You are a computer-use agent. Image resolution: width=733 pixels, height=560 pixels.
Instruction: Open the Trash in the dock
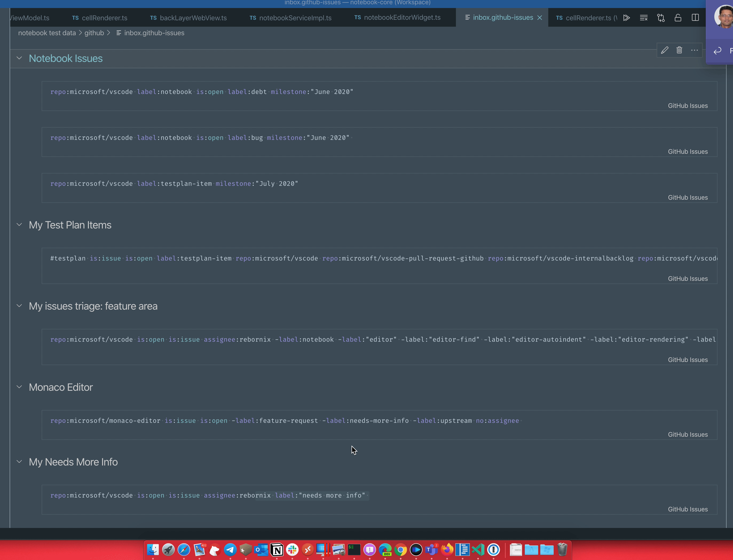[562, 550]
